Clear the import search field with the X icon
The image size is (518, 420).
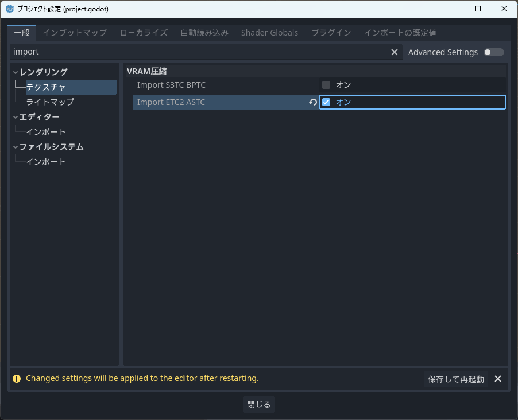point(394,52)
